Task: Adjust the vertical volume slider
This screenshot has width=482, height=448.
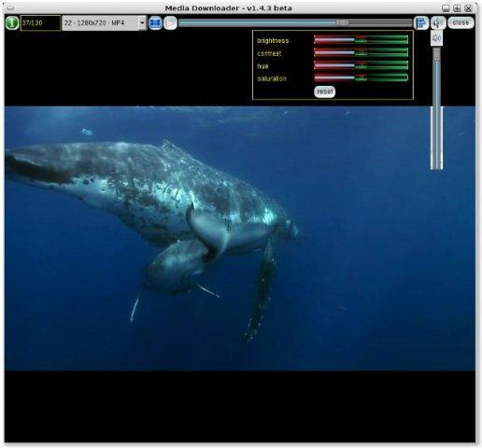Action: tap(437, 109)
